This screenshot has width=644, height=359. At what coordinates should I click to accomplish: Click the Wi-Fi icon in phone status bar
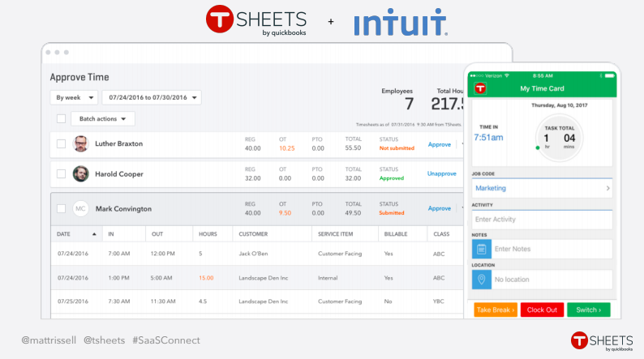click(x=507, y=75)
